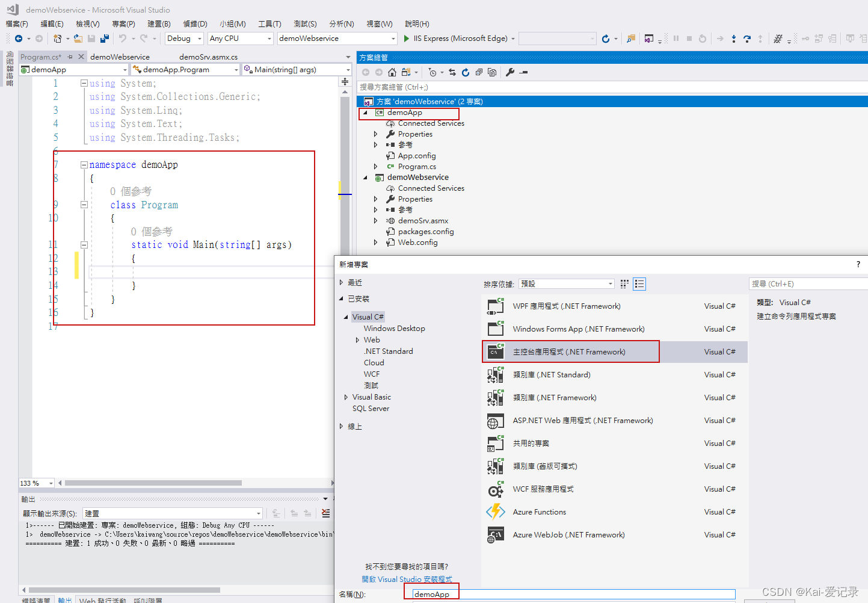Viewport: 868px width, 603px height.
Task: Open the Main(string[] args) member dropdown
Action: [x=297, y=70]
